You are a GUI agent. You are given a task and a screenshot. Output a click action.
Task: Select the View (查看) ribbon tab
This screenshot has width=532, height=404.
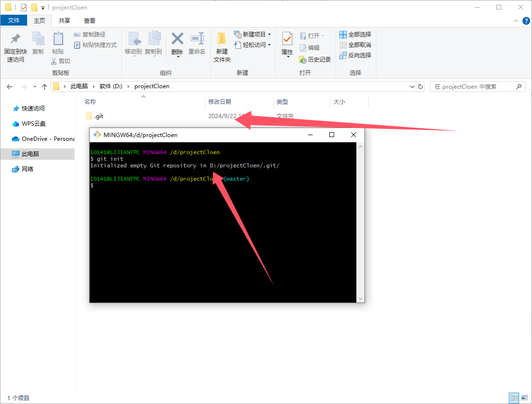point(90,21)
